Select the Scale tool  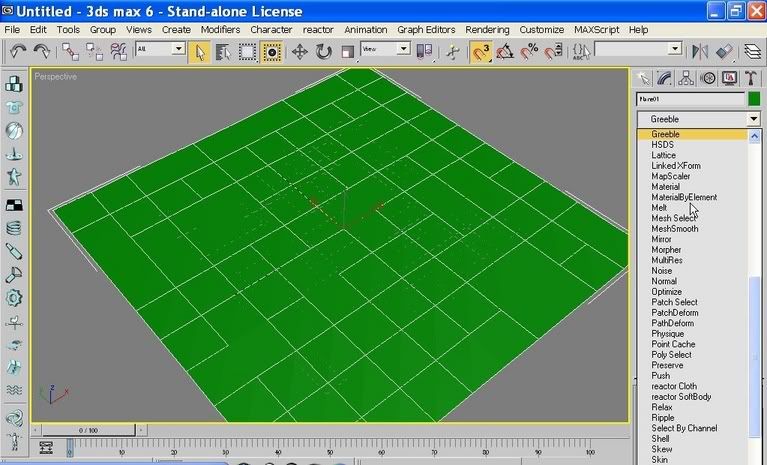(x=347, y=51)
